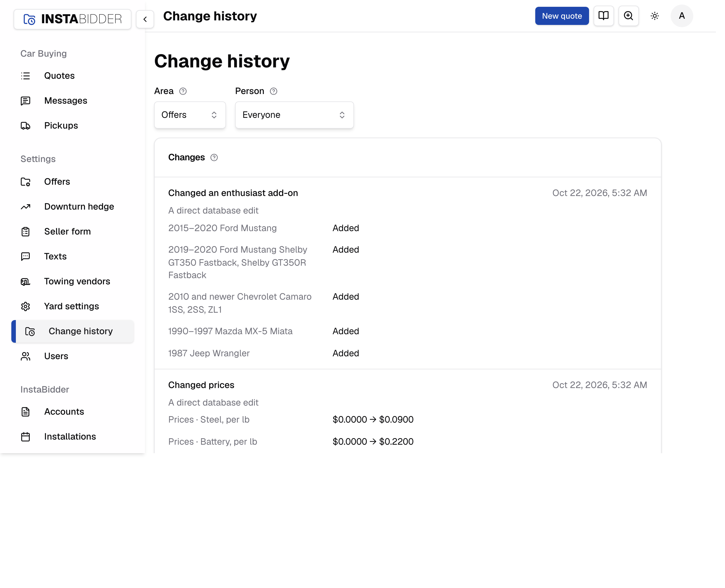Open Yard settings page
This screenshot has height=588, width=725.
click(x=72, y=306)
